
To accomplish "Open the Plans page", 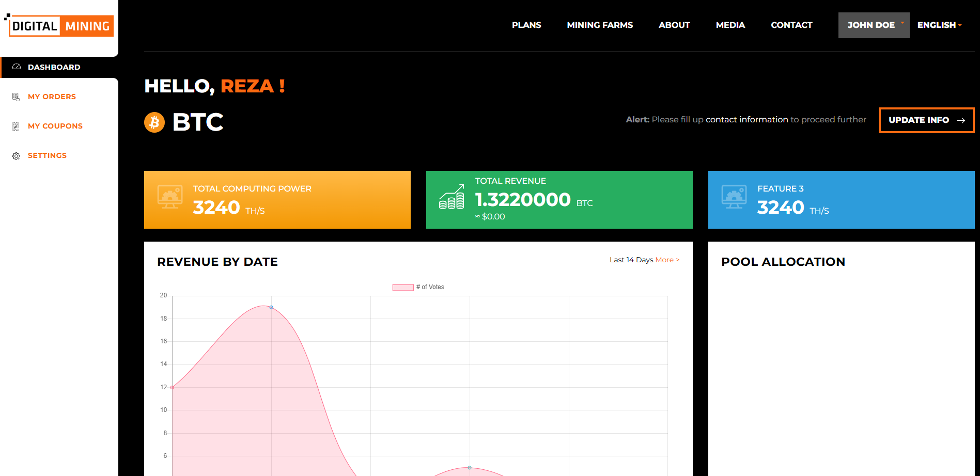I will pyautogui.click(x=526, y=25).
